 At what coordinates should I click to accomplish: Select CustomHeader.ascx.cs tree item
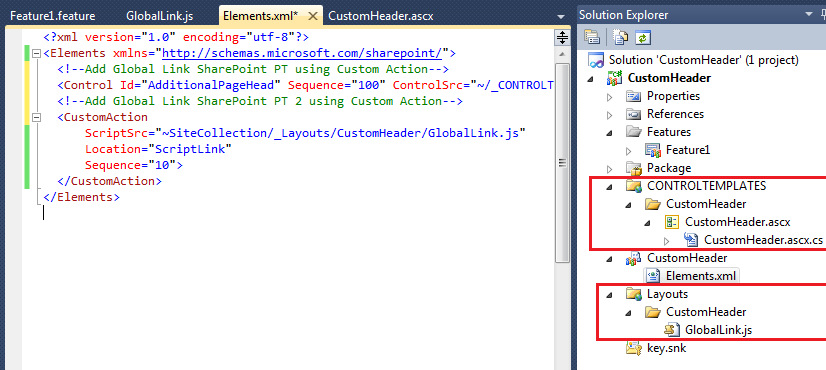tap(763, 240)
